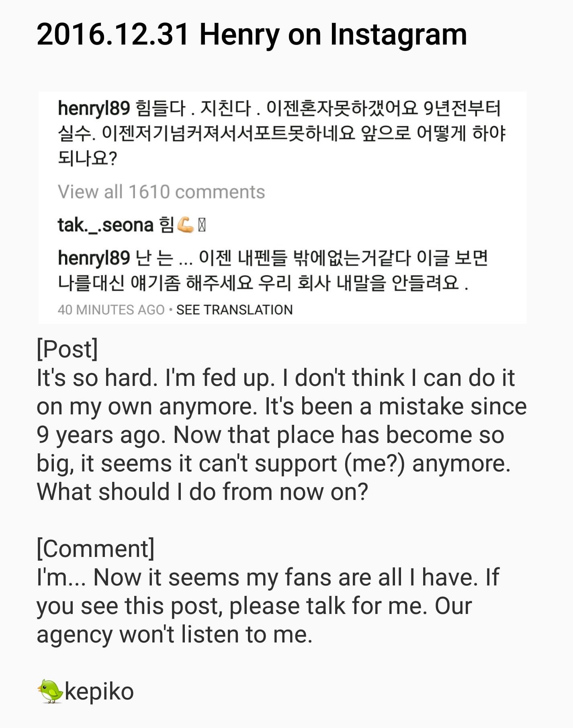
Task: Click the unrendered emoji box after the arm emoji
Action: (202, 225)
